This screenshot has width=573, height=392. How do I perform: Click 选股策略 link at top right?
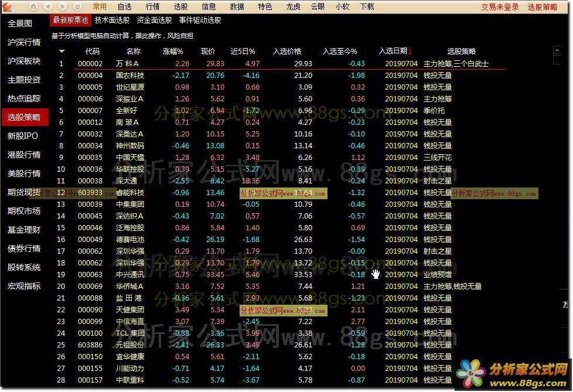[543, 7]
